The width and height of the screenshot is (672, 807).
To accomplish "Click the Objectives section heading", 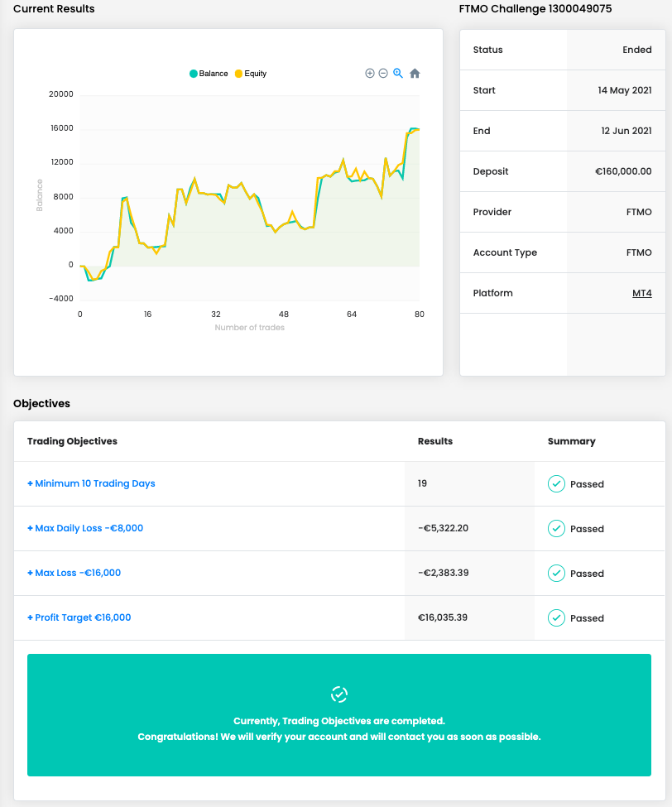I will [x=41, y=404].
